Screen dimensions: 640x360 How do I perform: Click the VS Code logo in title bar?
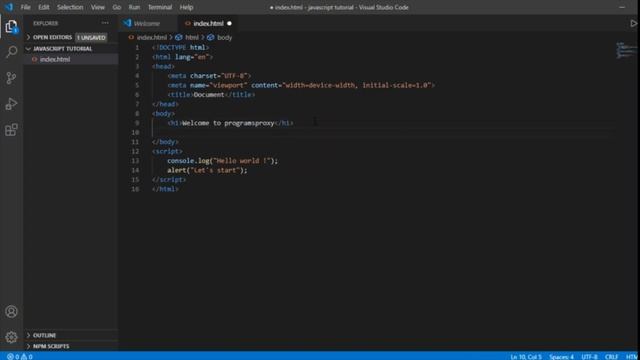pos(9,7)
